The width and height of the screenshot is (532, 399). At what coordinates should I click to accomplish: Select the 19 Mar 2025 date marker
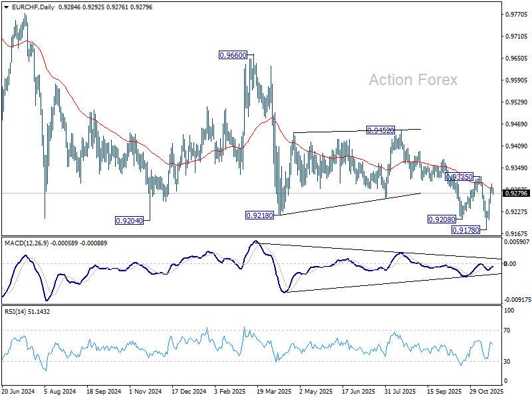274,391
